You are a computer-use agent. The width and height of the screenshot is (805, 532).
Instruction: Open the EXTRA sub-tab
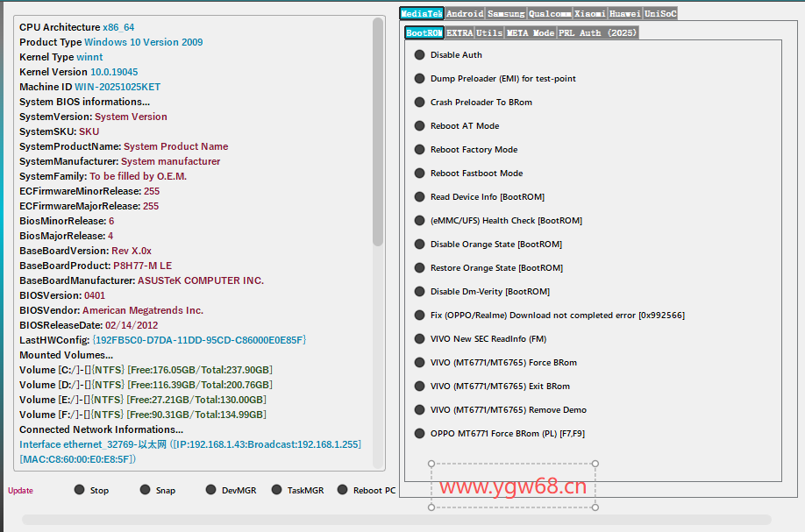[x=459, y=32]
